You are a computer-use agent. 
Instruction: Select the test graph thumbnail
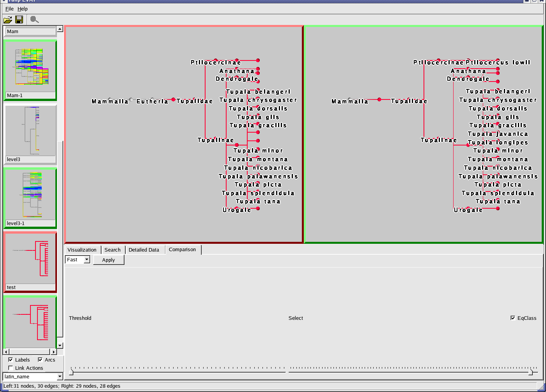[x=30, y=262]
